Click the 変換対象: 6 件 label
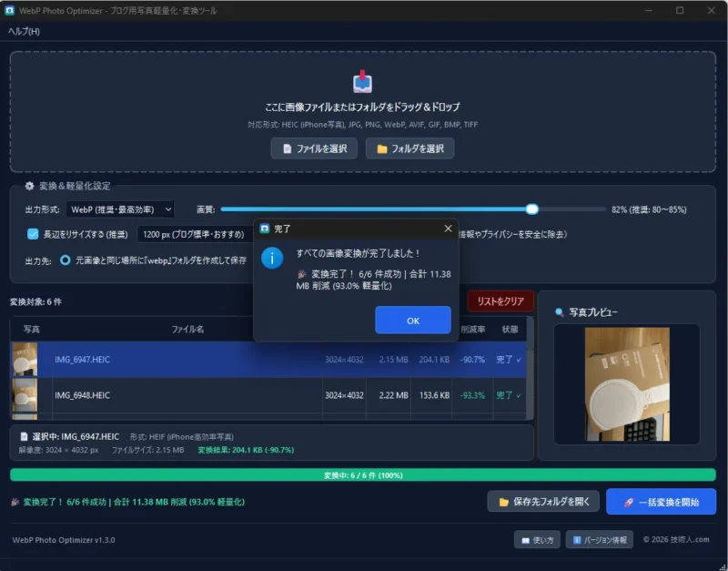728x571 pixels. 35,302
